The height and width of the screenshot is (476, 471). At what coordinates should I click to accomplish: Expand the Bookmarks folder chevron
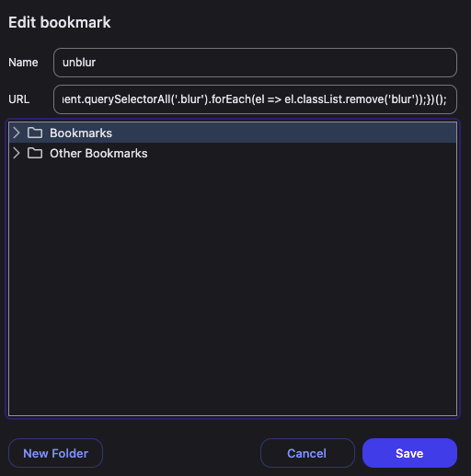[x=17, y=133]
